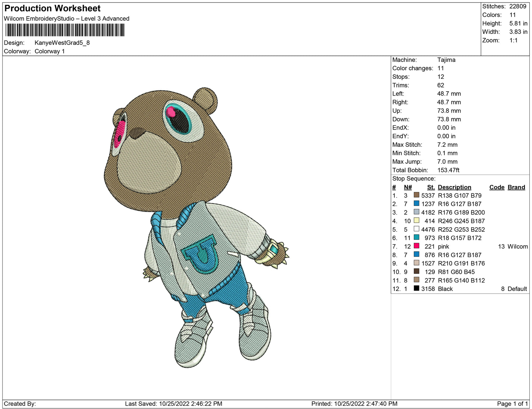The width and height of the screenshot is (532, 409).
Task: Click the embroidered bear design preview
Action: click(x=196, y=227)
